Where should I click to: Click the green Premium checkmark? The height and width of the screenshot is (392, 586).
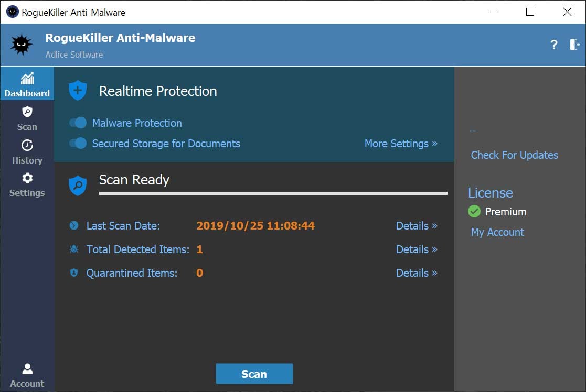tap(474, 211)
